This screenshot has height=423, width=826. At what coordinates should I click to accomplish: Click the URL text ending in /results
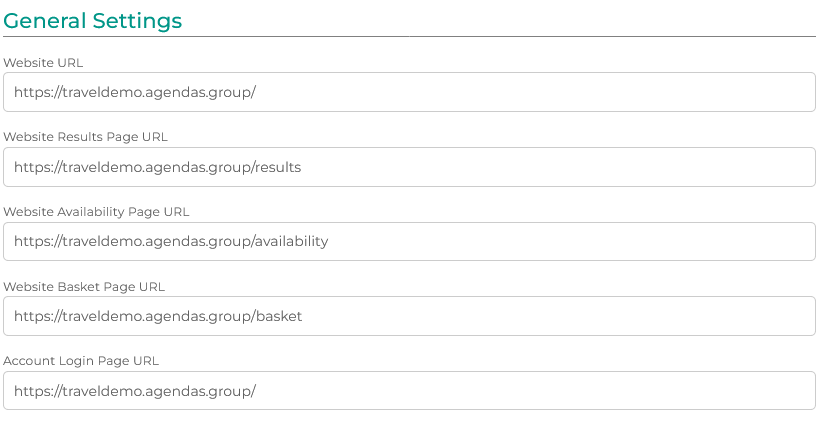coord(157,167)
